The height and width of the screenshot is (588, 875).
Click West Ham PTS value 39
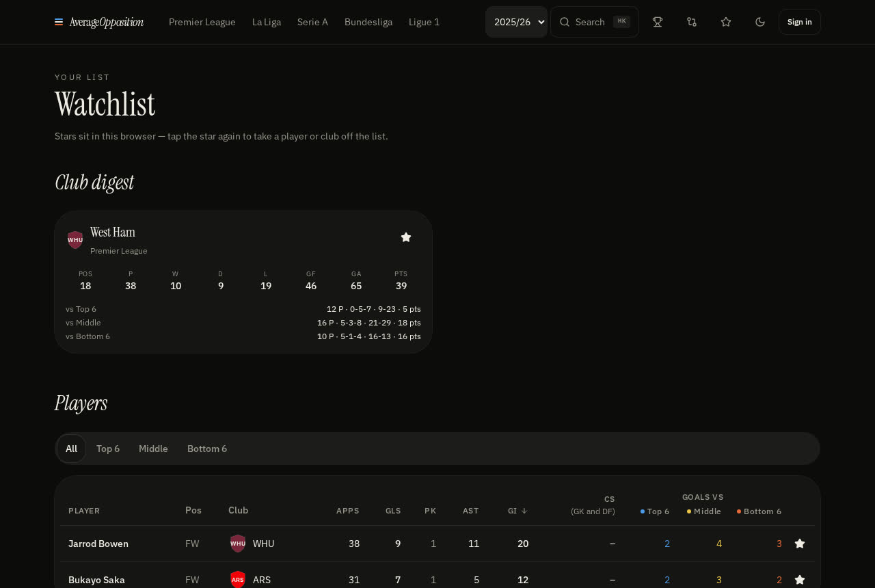[401, 286]
